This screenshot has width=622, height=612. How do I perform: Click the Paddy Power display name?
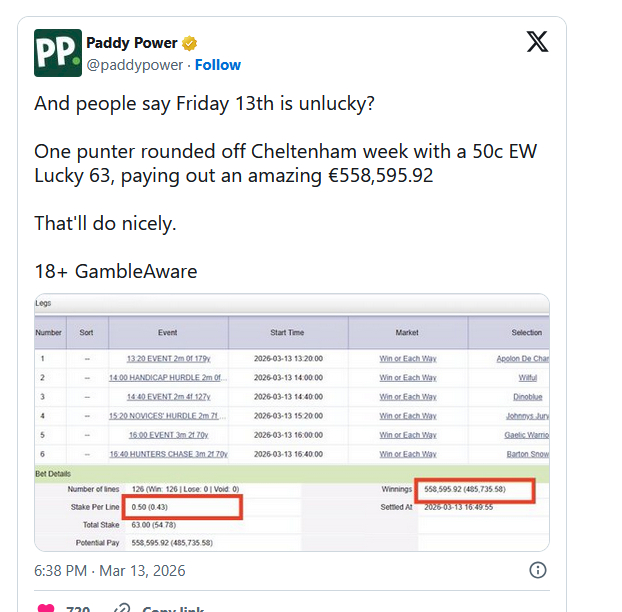(132, 43)
